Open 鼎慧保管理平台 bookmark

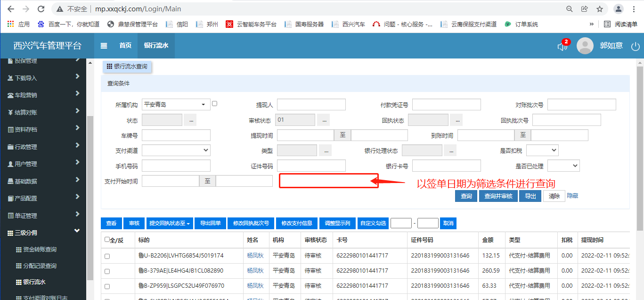[x=132, y=24]
